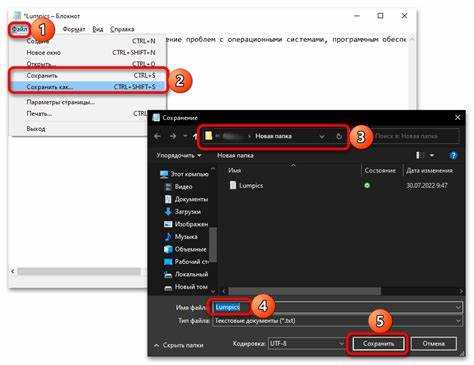This screenshot has height=365, width=474.
Task: Choose Новое окно from the File menu
Action: point(89,52)
